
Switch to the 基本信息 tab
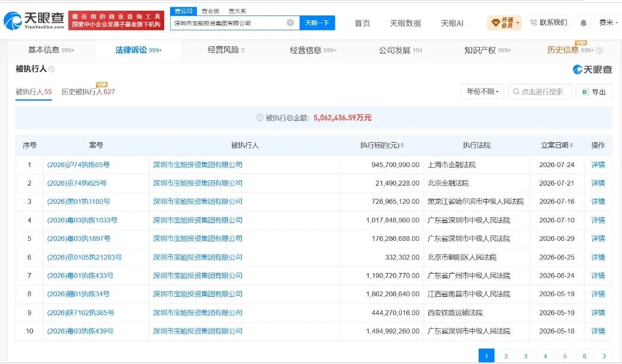tap(51, 50)
